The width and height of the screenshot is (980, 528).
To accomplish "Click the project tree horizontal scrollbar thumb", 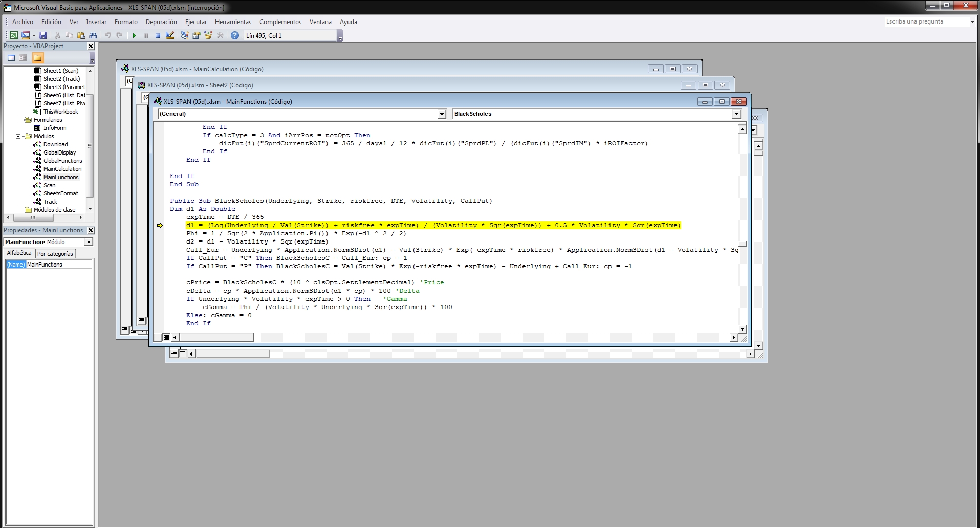I will pyautogui.click(x=34, y=217).
